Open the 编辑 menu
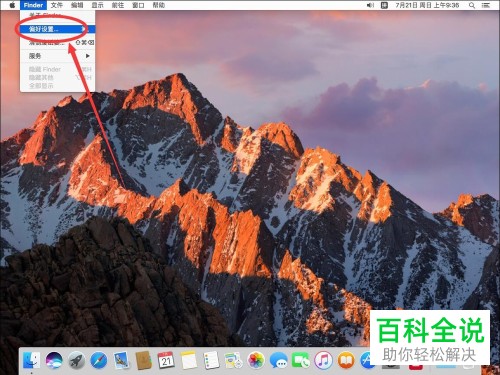 (x=77, y=5)
